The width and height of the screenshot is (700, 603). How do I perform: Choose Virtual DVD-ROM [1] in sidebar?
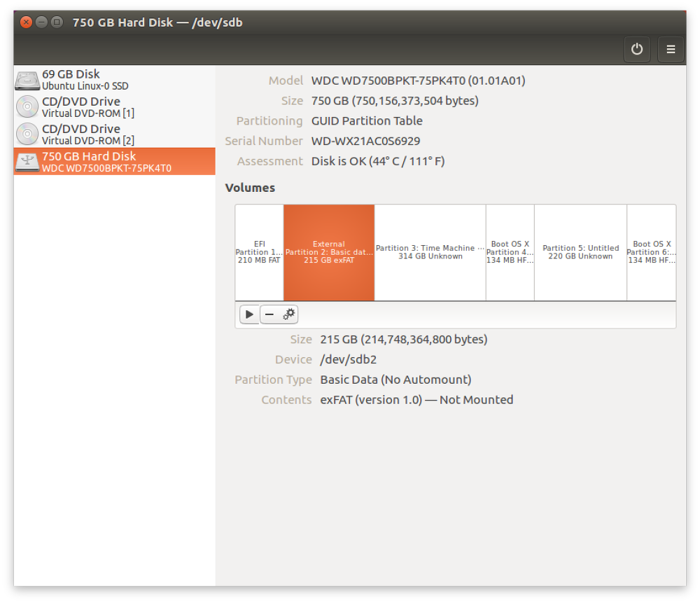coord(88,113)
